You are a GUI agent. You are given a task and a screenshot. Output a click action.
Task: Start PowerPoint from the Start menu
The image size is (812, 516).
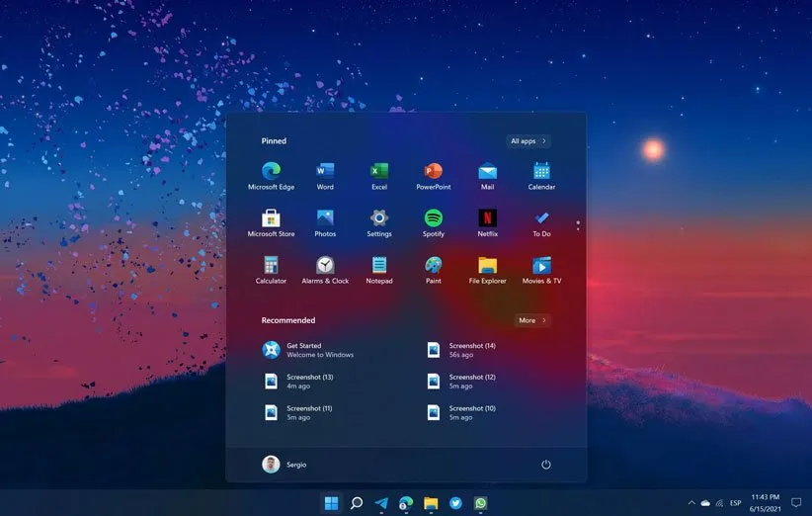[433, 172]
